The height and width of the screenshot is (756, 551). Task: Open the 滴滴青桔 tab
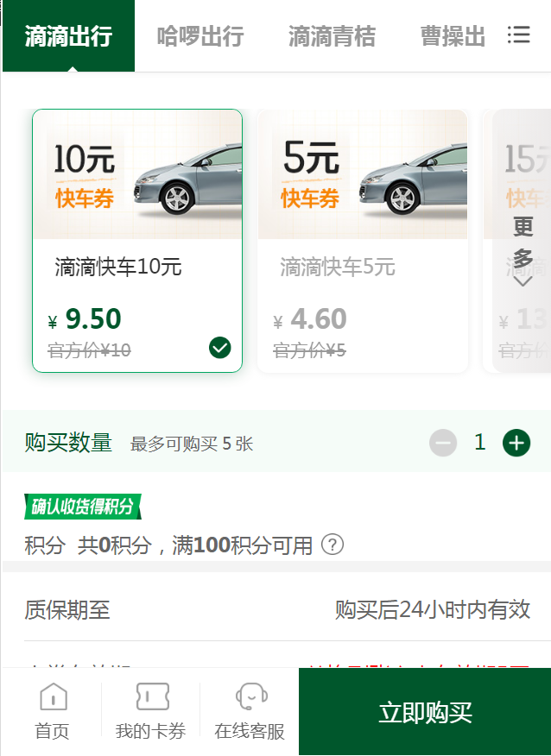[x=332, y=36]
